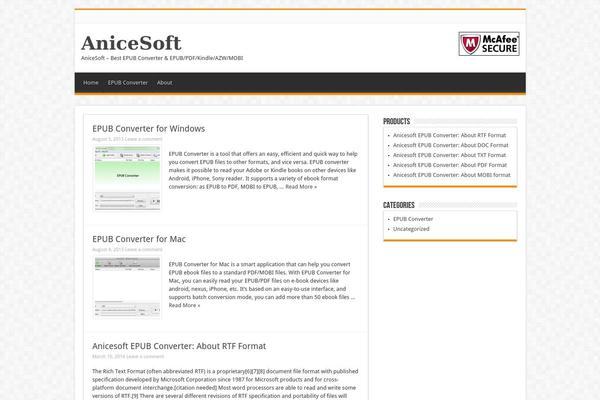The height and width of the screenshot is (400, 600).
Task: Leave a comment on Mac post
Action: pyautogui.click(x=143, y=250)
